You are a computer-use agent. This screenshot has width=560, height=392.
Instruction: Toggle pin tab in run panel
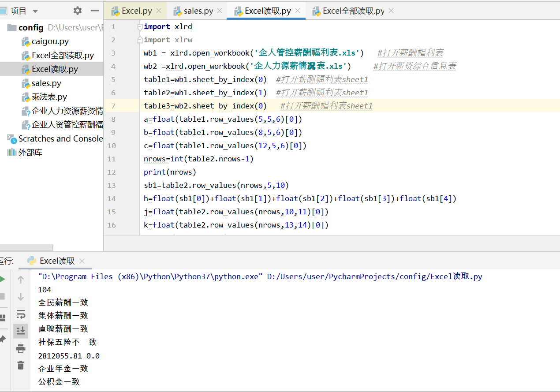point(2,339)
